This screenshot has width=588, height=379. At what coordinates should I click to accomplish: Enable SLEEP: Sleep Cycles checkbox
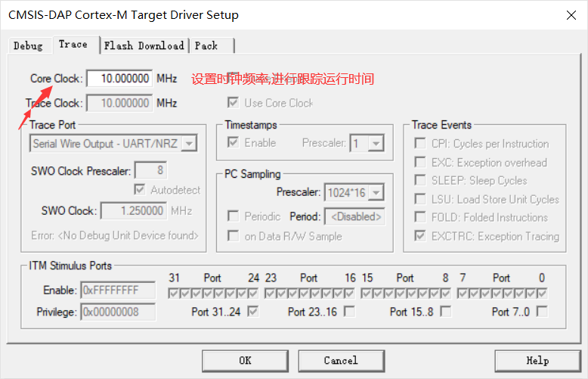point(420,180)
